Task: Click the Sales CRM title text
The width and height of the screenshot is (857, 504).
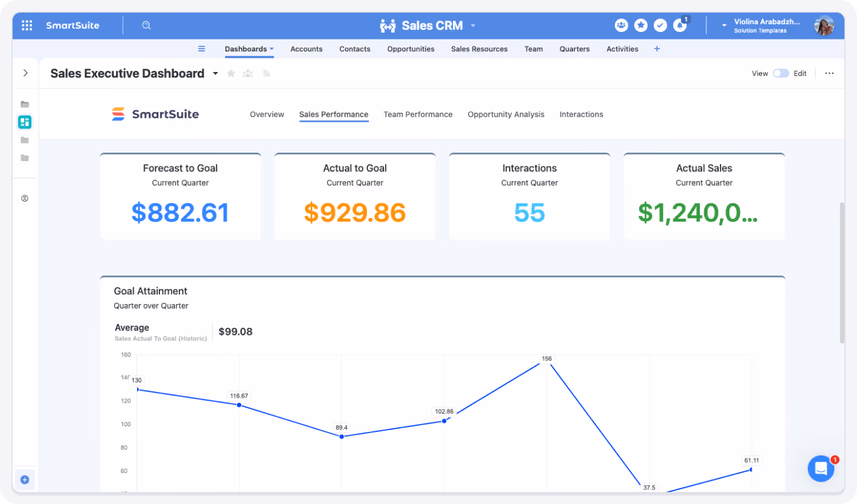Action: (432, 26)
